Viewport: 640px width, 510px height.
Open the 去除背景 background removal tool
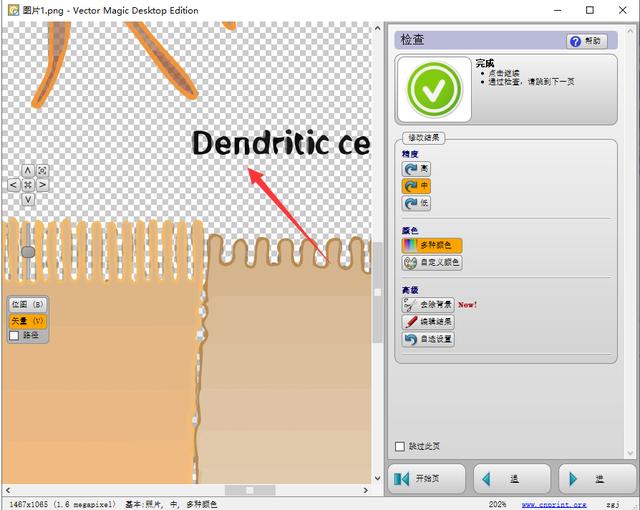point(428,305)
